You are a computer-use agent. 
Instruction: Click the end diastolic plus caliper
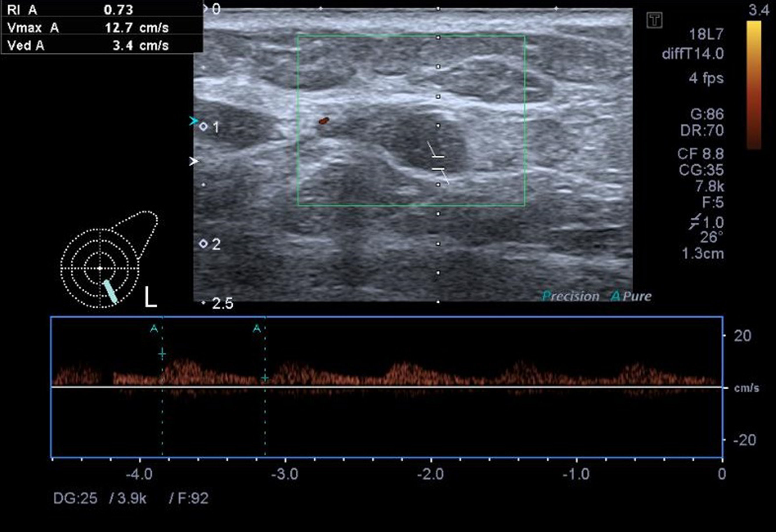tap(265, 378)
